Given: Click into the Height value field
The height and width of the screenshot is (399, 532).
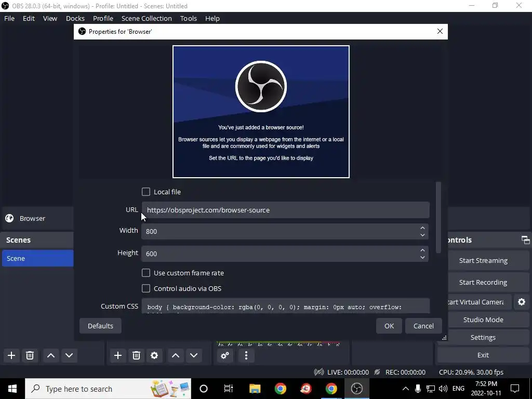Looking at the screenshot, I should 280,254.
